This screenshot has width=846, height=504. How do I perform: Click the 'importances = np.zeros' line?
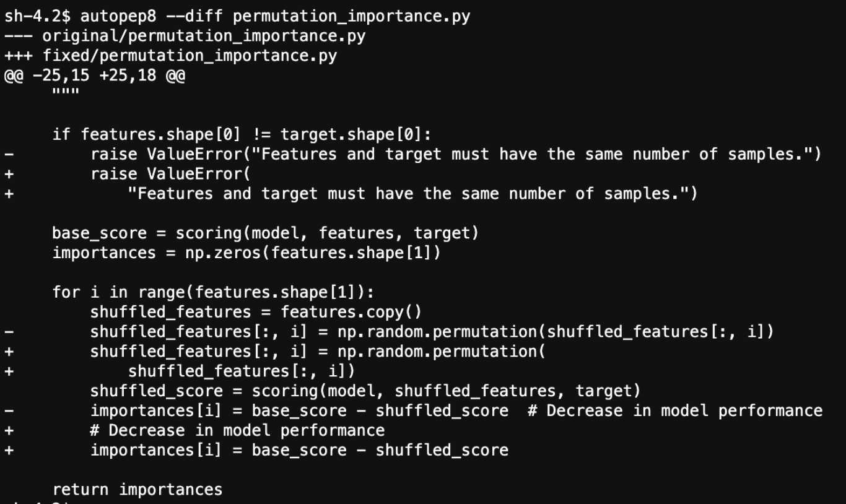[246, 253]
